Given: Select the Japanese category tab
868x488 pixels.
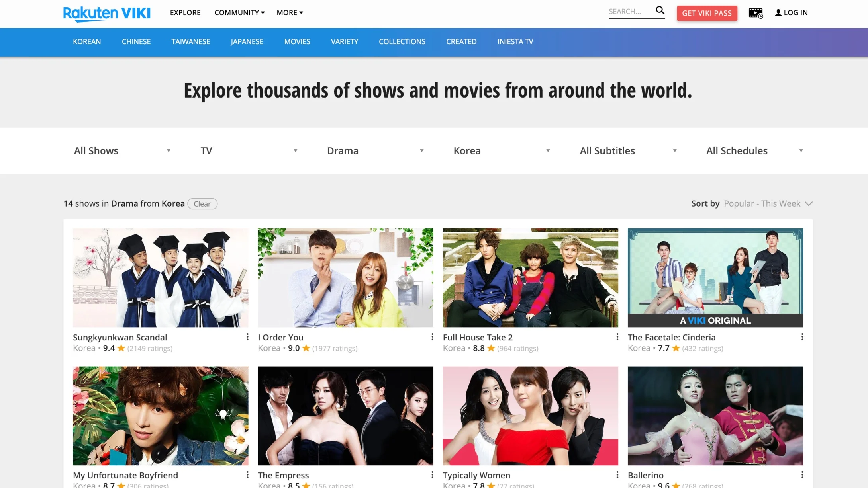Looking at the screenshot, I should click(247, 42).
